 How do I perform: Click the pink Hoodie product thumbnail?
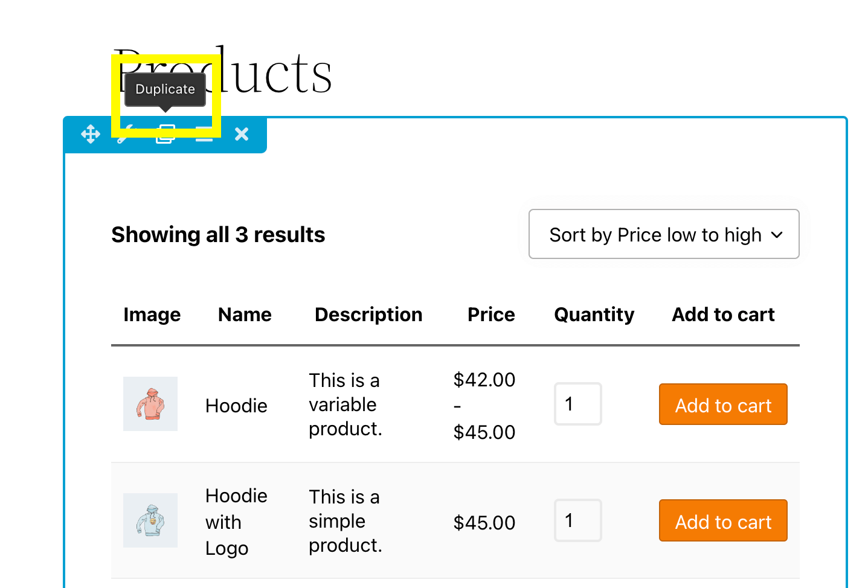click(150, 404)
